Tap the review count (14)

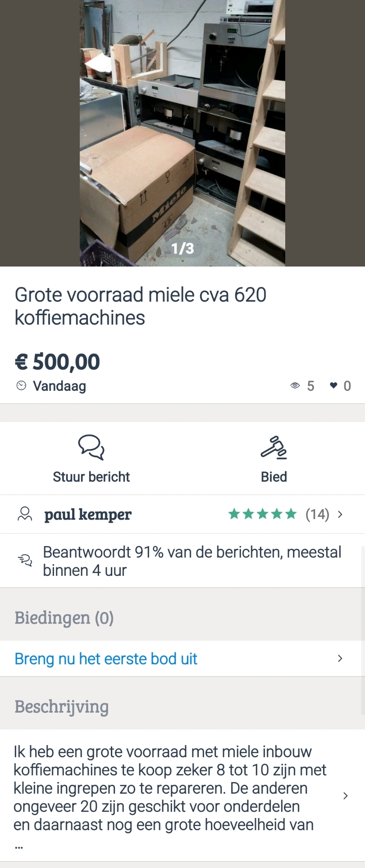click(317, 514)
